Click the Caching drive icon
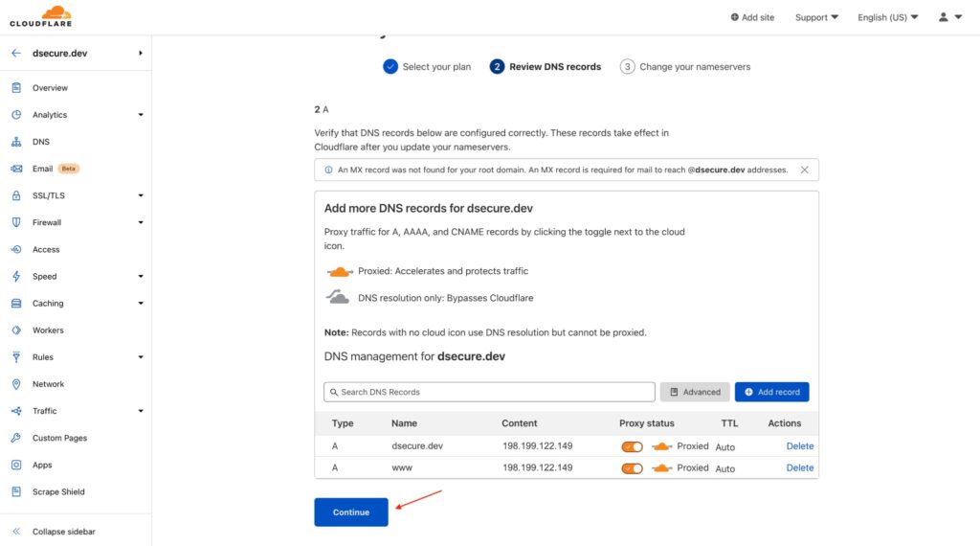This screenshot has height=546, width=980. 16,303
